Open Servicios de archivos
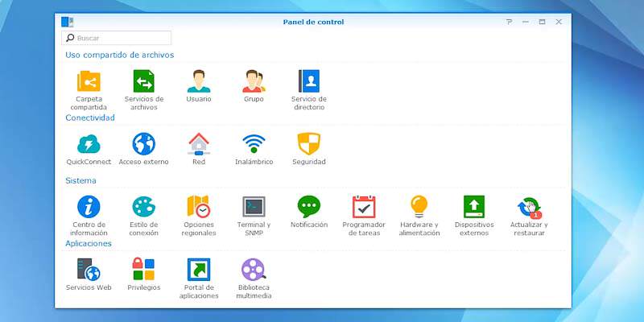The image size is (644, 322). pos(144,81)
